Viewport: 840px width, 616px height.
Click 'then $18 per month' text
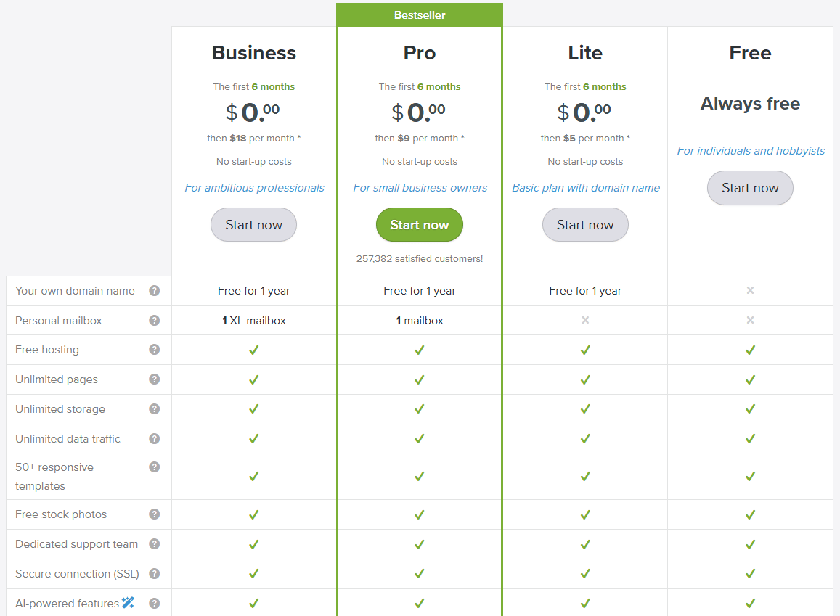click(254, 138)
